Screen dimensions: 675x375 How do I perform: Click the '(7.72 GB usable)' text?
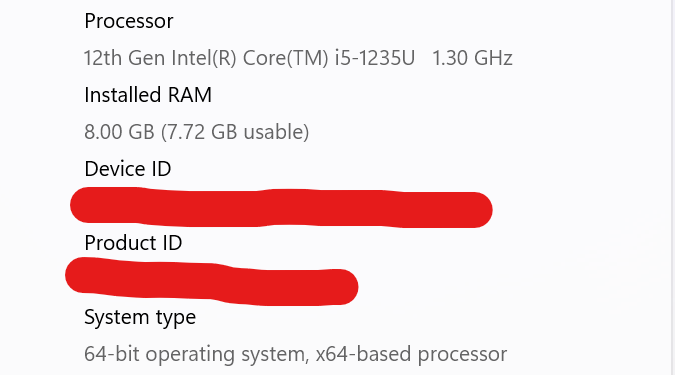coord(235,132)
